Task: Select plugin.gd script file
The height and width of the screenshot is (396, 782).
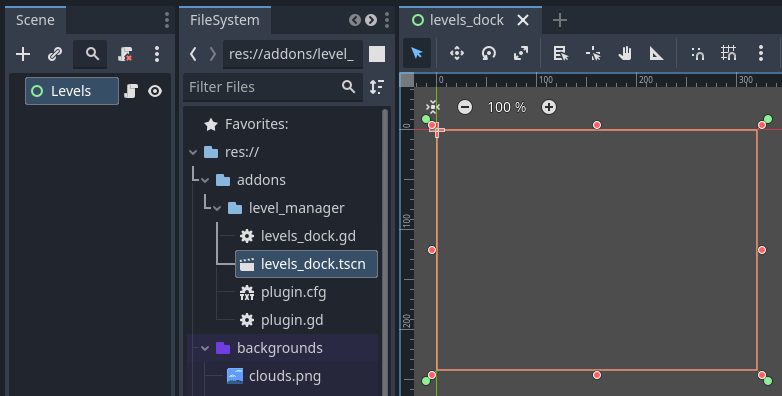Action: pos(292,320)
